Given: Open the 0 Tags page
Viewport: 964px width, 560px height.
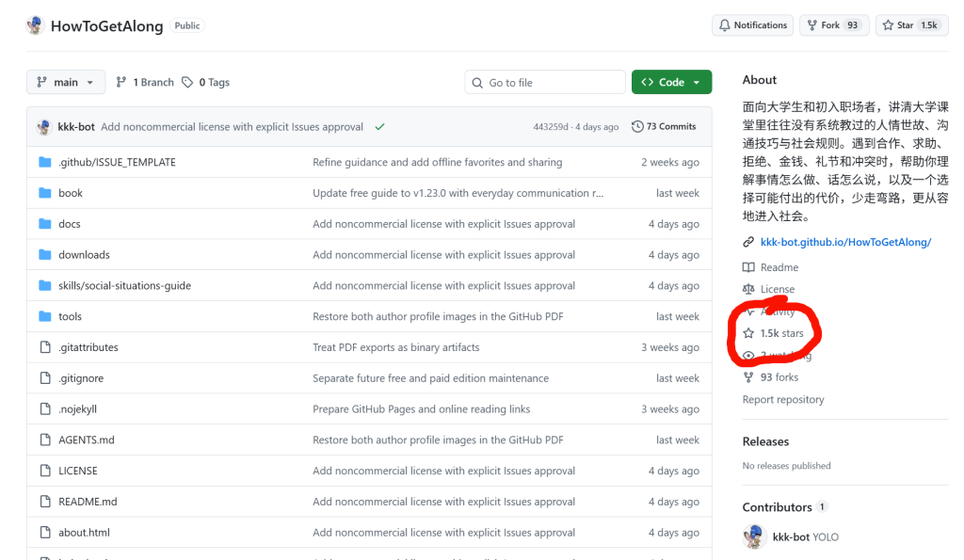Looking at the screenshot, I should (206, 83).
